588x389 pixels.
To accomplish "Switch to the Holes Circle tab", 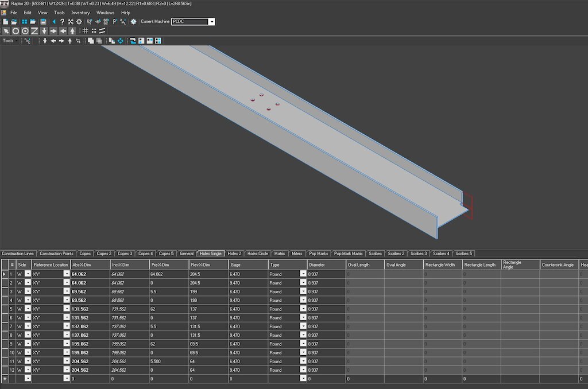I will pyautogui.click(x=258, y=254).
